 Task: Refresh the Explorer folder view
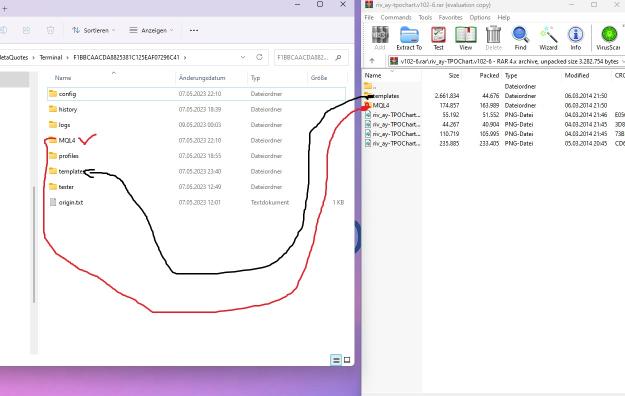pyautogui.click(x=259, y=57)
